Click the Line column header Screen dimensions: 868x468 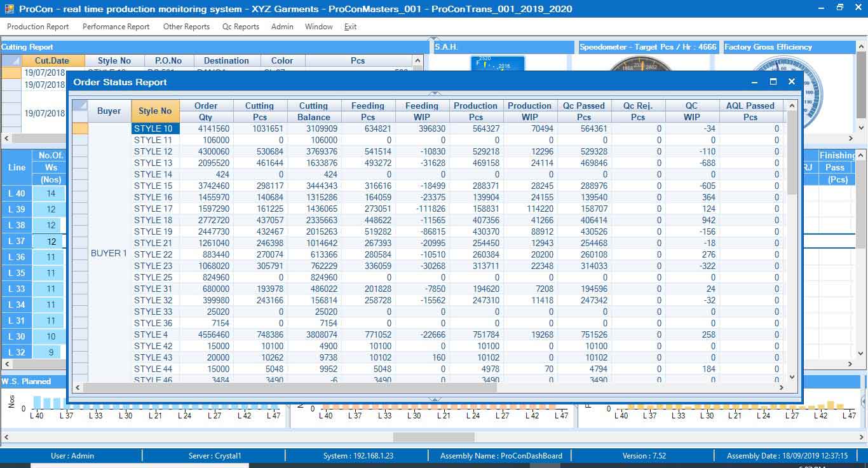click(17, 167)
